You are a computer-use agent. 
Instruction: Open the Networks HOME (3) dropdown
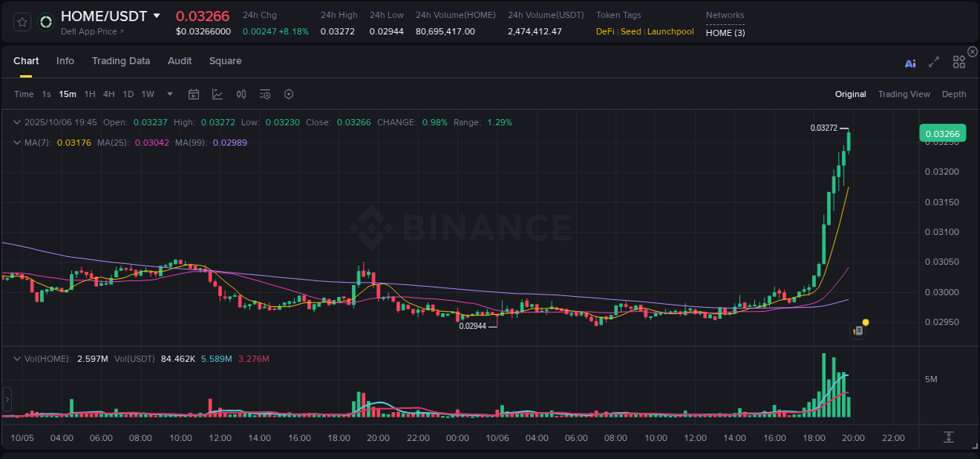[x=724, y=33]
